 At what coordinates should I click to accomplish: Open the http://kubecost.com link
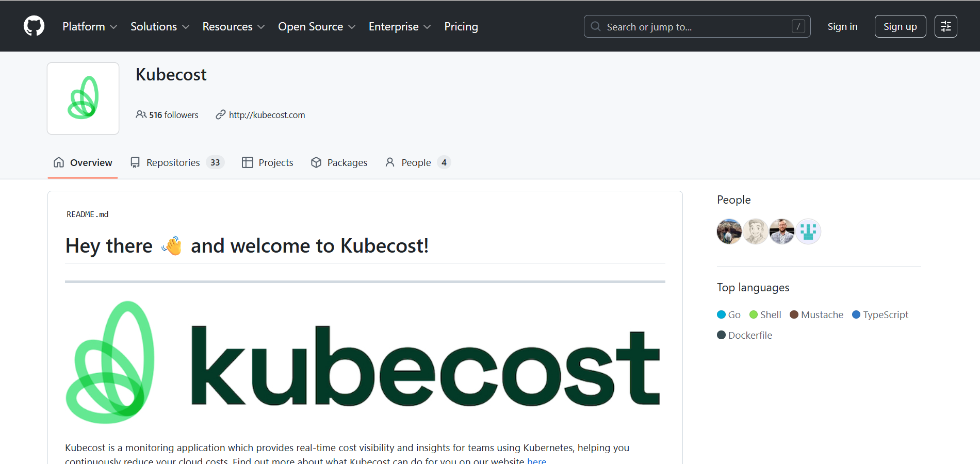pyautogui.click(x=267, y=114)
